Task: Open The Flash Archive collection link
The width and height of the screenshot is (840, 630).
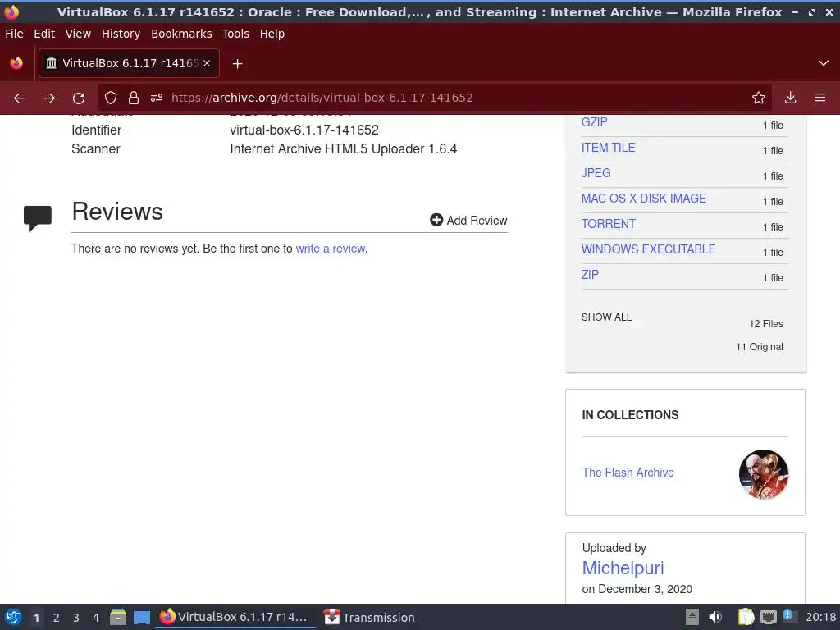Action: coord(628,472)
